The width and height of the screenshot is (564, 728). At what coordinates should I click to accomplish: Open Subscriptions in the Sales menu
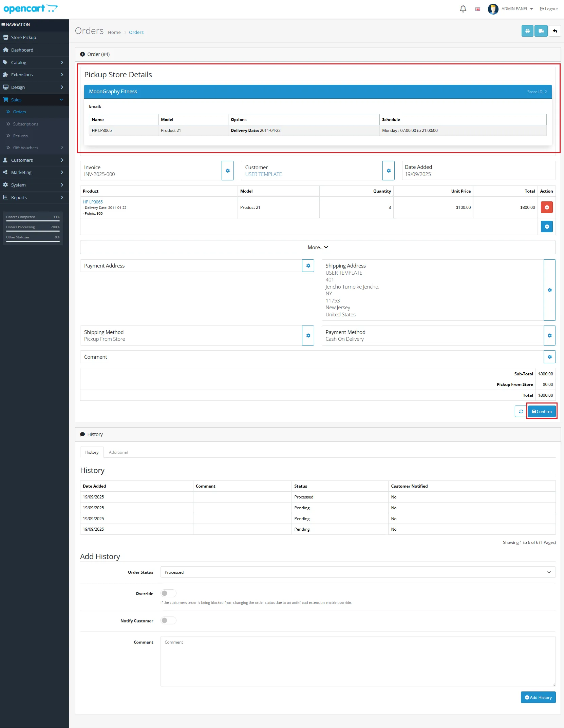coord(25,124)
